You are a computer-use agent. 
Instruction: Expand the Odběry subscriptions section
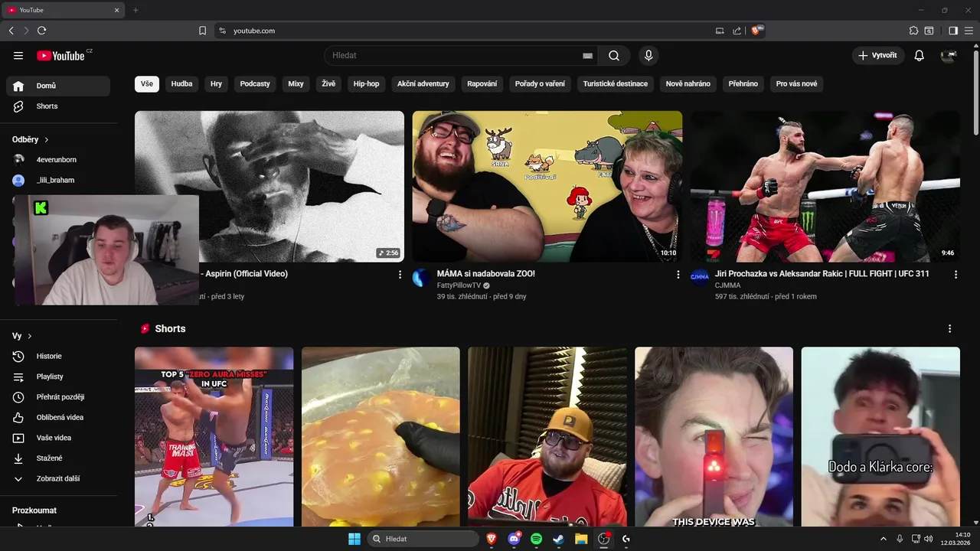pyautogui.click(x=31, y=139)
